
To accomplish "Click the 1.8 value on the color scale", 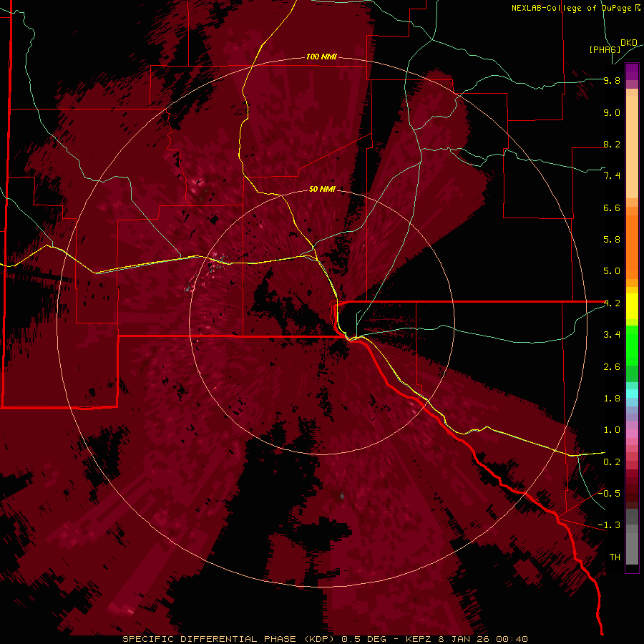I will click(612, 399).
